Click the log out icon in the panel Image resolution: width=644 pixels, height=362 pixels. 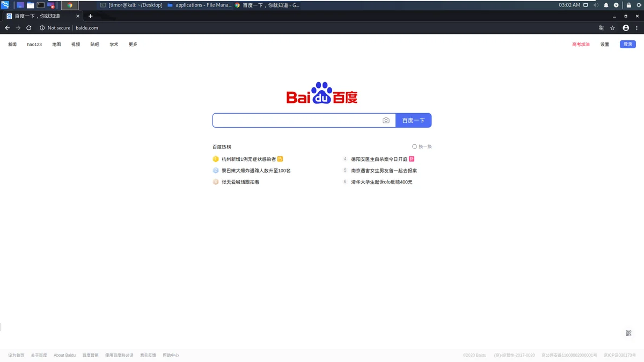tap(638, 5)
